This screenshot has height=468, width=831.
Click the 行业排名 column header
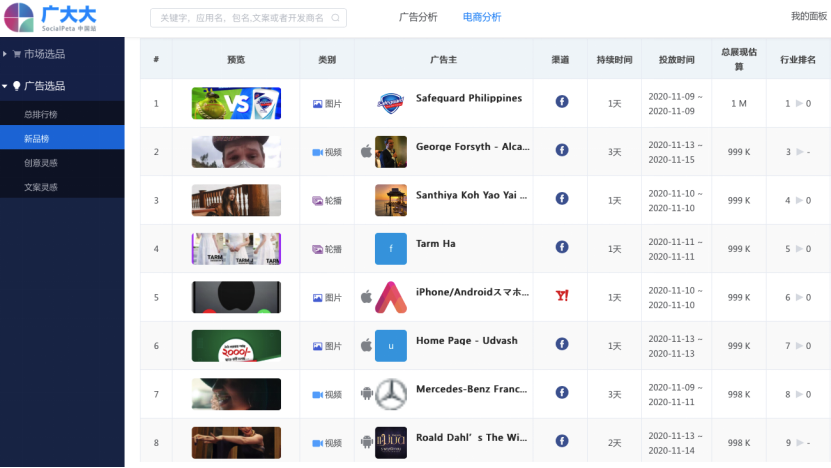click(x=798, y=59)
